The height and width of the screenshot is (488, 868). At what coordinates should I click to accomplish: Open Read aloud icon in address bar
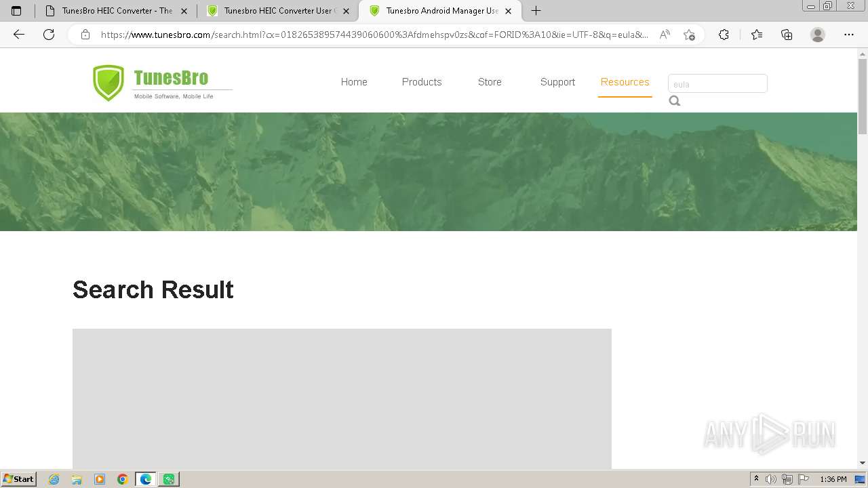tap(665, 35)
